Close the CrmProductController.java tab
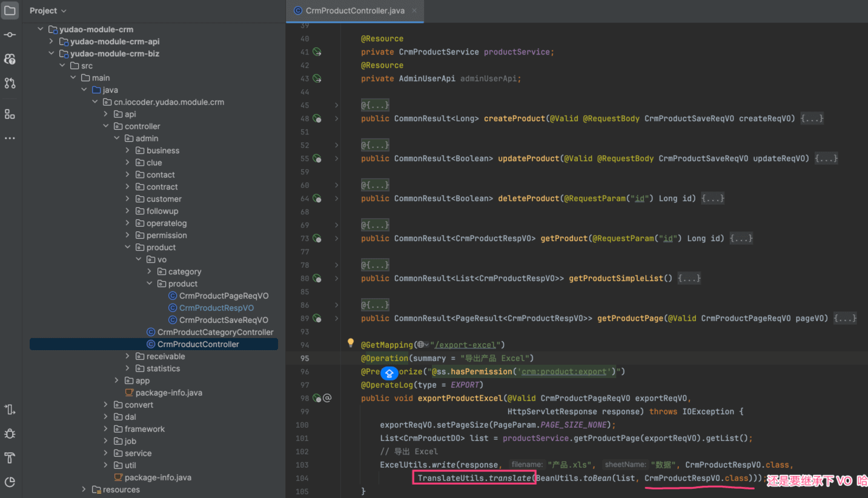 414,11
